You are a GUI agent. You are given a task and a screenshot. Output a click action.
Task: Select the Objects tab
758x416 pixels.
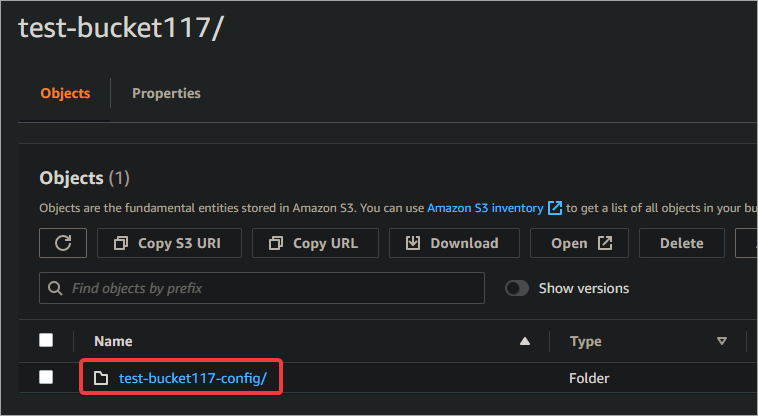(65, 93)
